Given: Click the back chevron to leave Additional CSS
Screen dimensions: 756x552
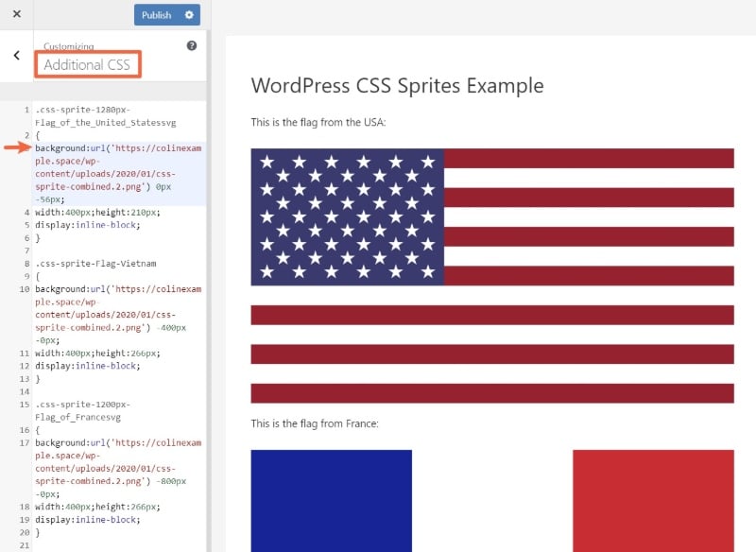Looking at the screenshot, I should pos(16,56).
